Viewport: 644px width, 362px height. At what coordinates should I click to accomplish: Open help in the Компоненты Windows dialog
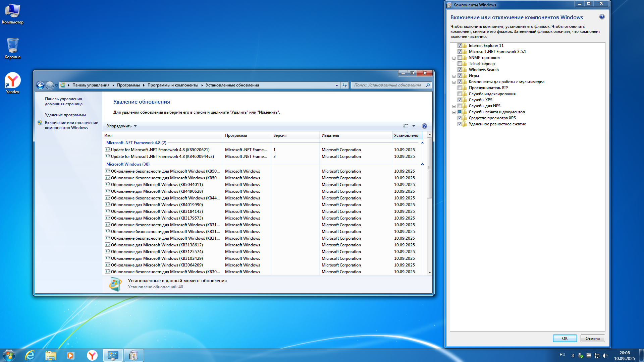pos(602,16)
